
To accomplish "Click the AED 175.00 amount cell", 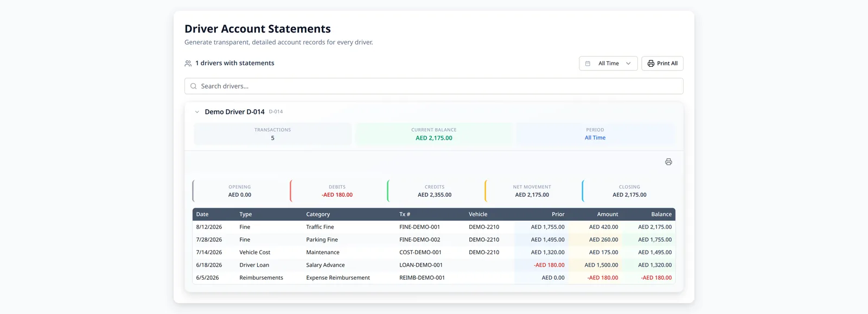I will pos(603,253).
